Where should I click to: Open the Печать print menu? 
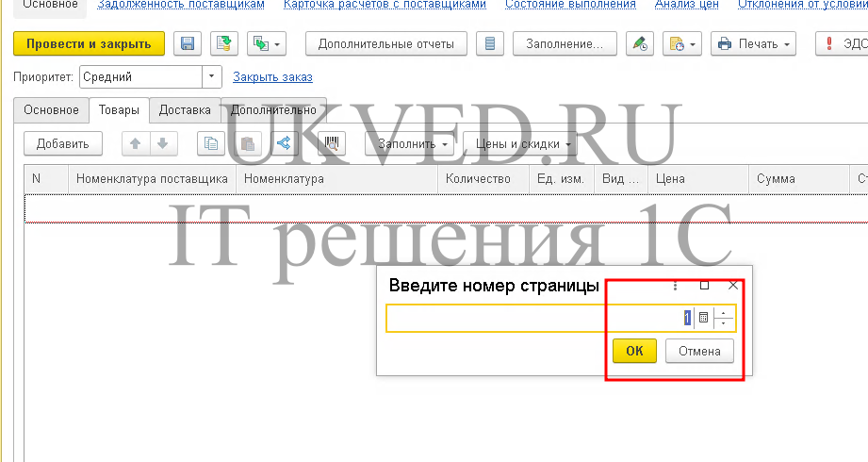click(753, 43)
